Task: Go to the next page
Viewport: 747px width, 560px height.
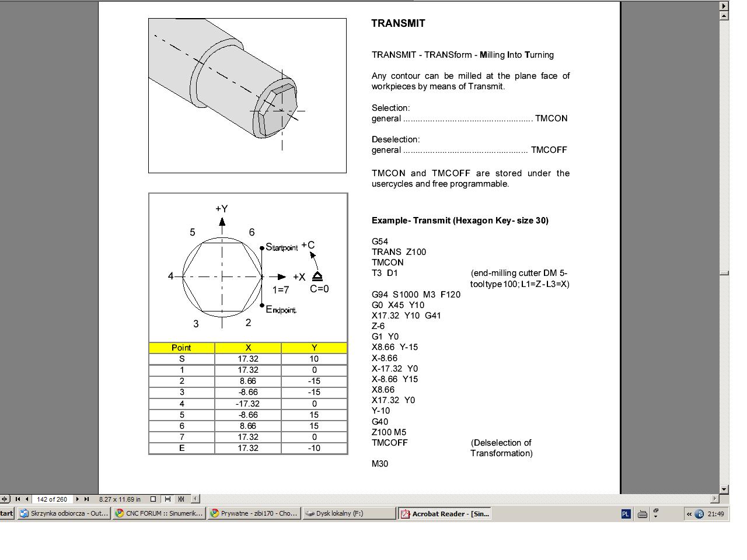Action: [78, 499]
